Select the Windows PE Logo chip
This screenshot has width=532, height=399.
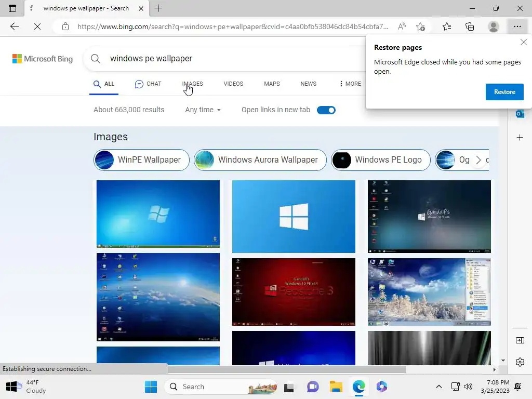pos(381,160)
